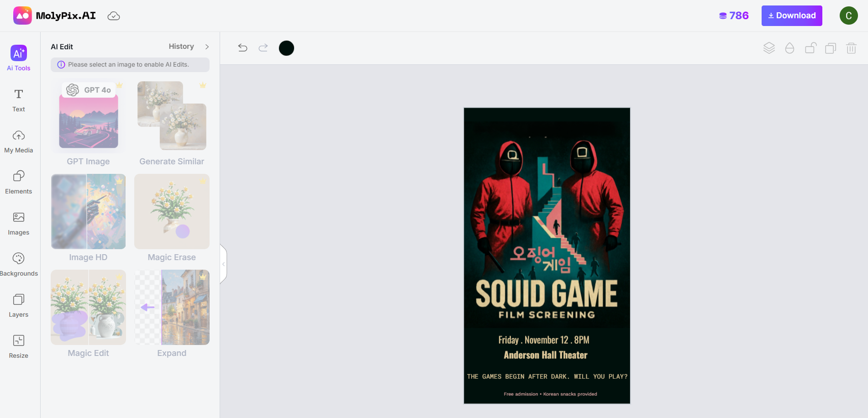Image resolution: width=868 pixels, height=418 pixels.
Task: Expand the History panel chevron
Action: point(207,47)
